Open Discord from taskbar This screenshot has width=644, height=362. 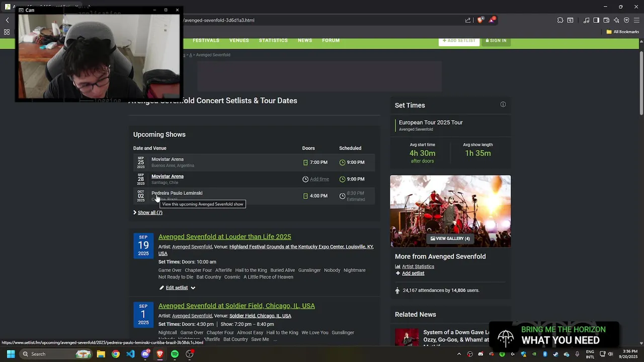(145, 354)
